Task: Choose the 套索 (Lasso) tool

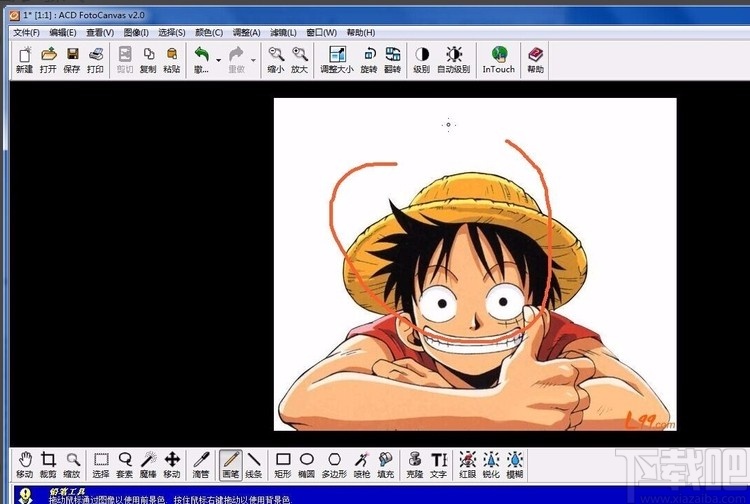Action: pyautogui.click(x=125, y=465)
